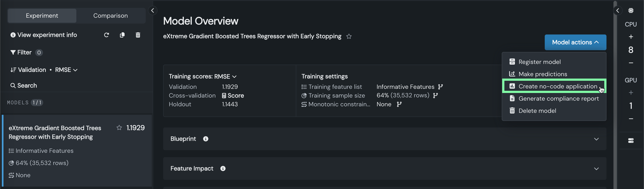Open the Feature Impact info icon

pyautogui.click(x=223, y=169)
